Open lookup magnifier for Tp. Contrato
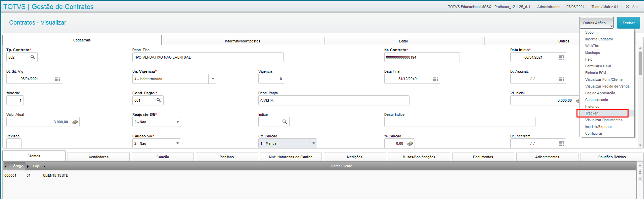644x199 pixels. coord(33,57)
